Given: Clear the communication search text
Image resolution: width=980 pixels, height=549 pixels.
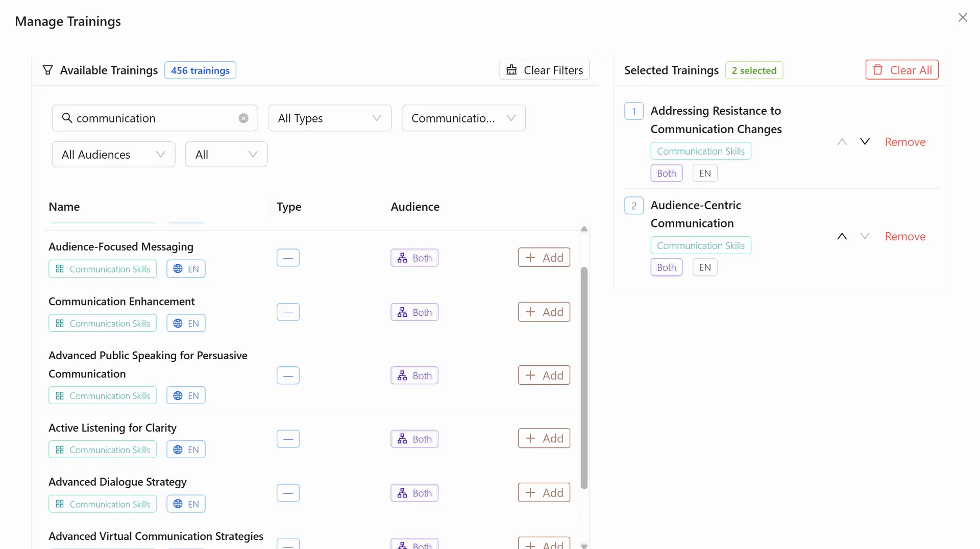Looking at the screenshot, I should pos(243,118).
